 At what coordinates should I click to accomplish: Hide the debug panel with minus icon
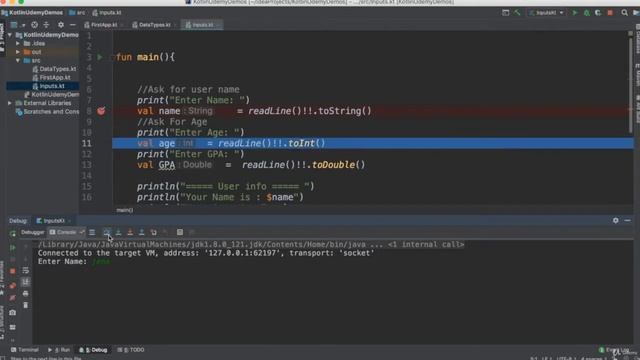click(627, 220)
